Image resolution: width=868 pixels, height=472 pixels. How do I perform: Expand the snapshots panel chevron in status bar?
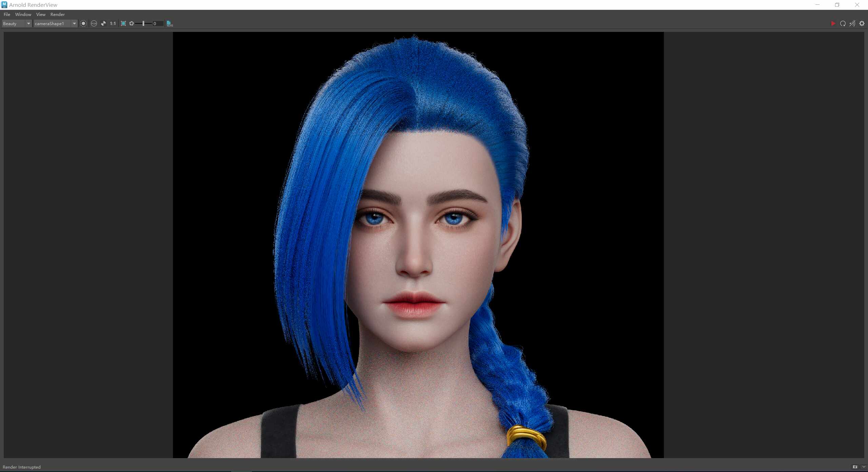click(864, 467)
